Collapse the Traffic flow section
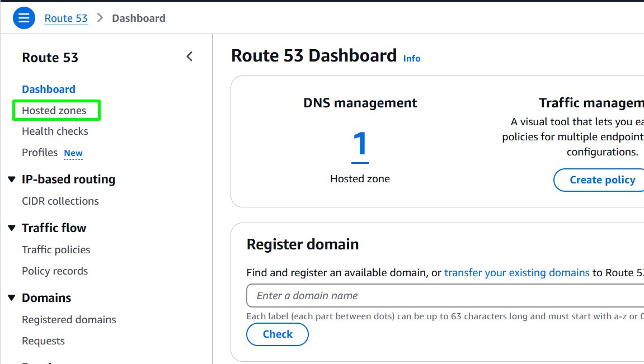Image resolution: width=644 pixels, height=364 pixels. pos(12,228)
